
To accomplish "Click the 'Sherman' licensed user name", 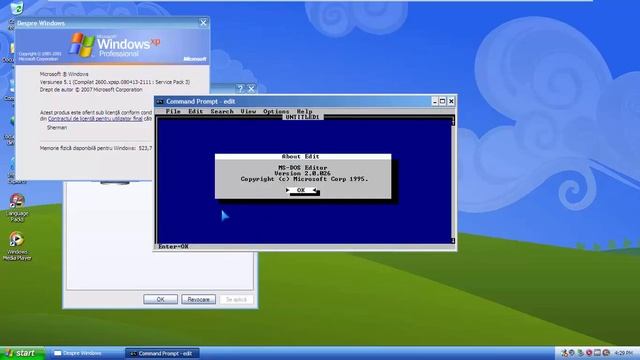I will click(x=57, y=128).
